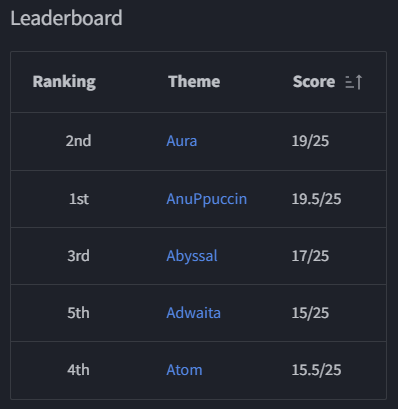Open the Atom theme link
Viewport: 398px width, 409px height.
[x=184, y=370]
